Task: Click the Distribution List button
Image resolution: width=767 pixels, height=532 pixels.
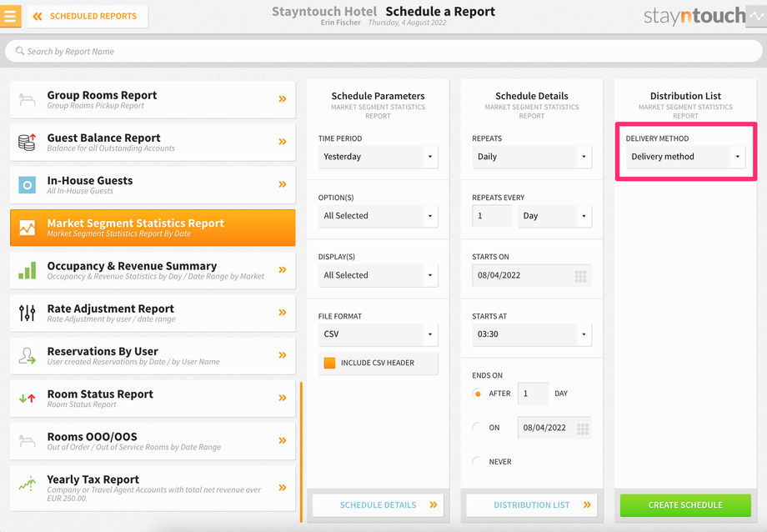Action: click(532, 505)
